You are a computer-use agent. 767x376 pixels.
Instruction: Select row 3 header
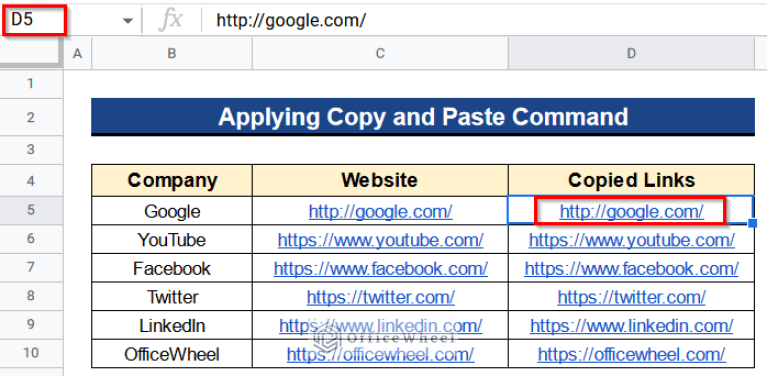click(x=31, y=150)
